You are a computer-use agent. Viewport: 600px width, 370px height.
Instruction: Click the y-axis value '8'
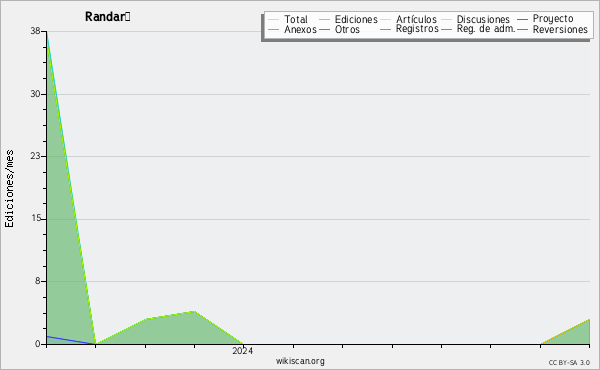click(38, 281)
